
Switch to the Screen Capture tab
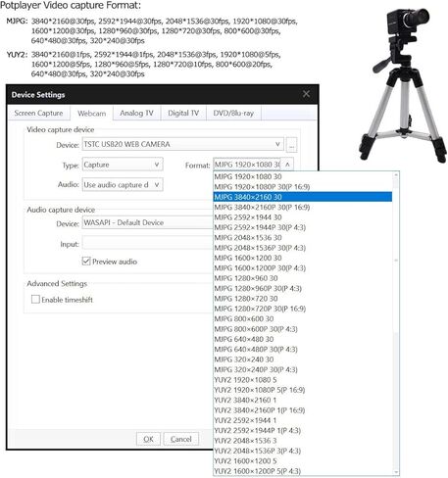[38, 113]
